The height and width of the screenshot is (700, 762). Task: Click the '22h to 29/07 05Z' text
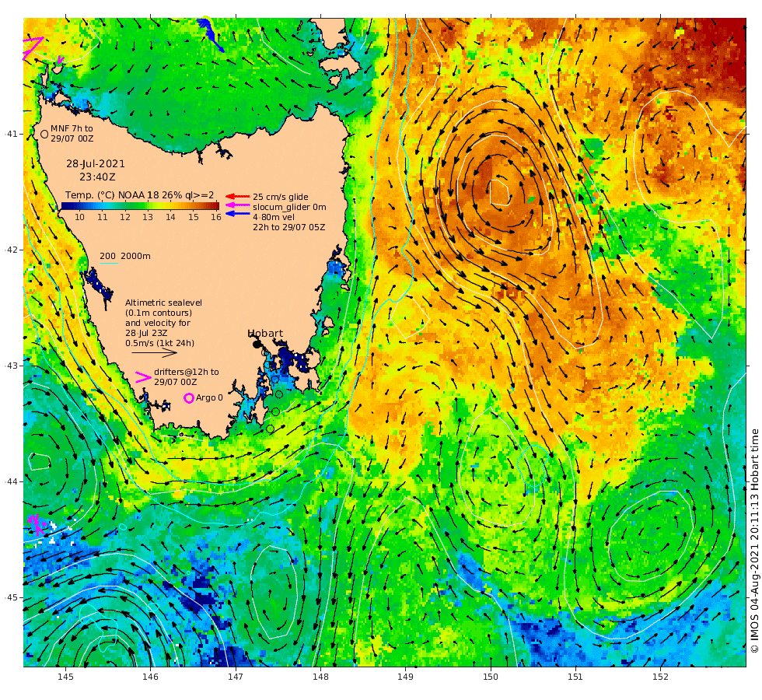(x=288, y=227)
